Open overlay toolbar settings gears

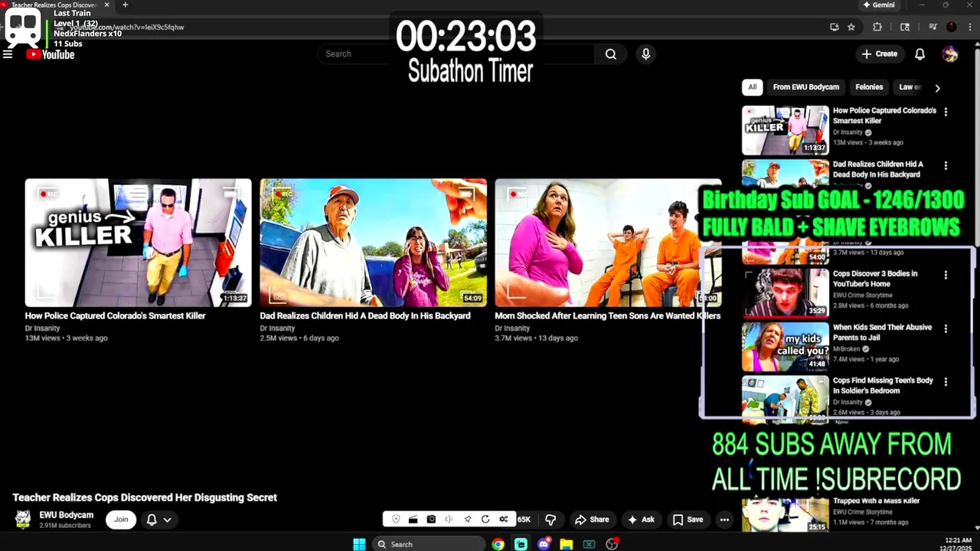[503, 520]
